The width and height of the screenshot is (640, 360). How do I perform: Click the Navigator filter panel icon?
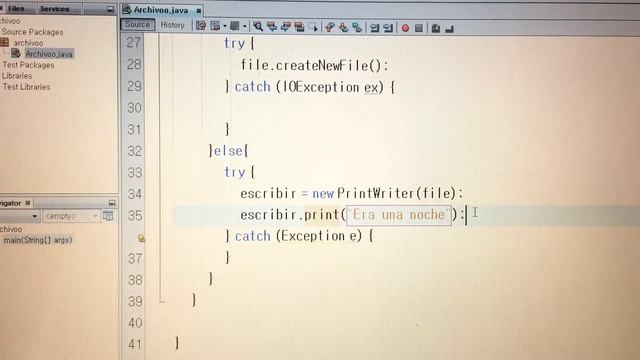(108, 216)
